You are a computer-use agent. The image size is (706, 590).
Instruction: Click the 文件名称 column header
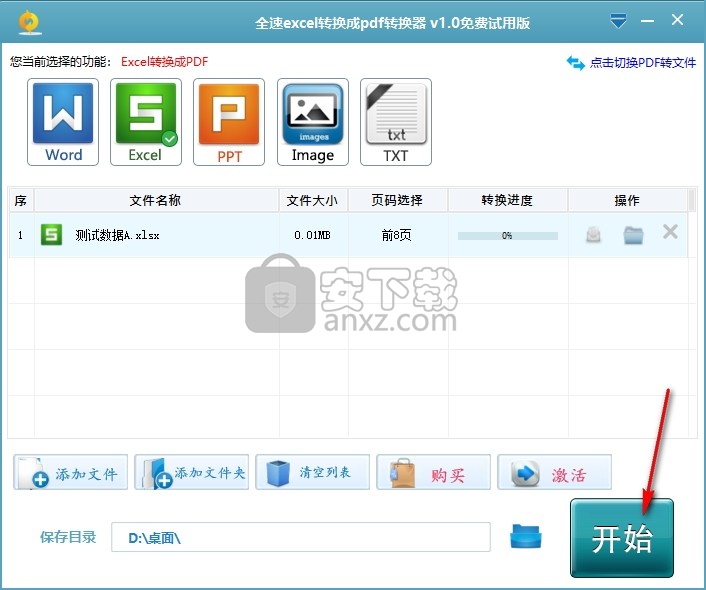pyautogui.click(x=156, y=200)
